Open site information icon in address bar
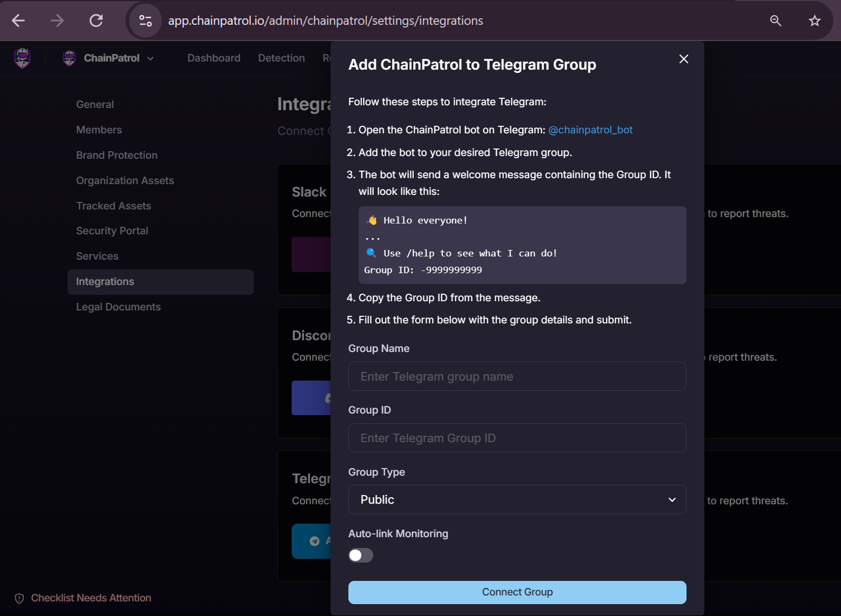 [145, 21]
